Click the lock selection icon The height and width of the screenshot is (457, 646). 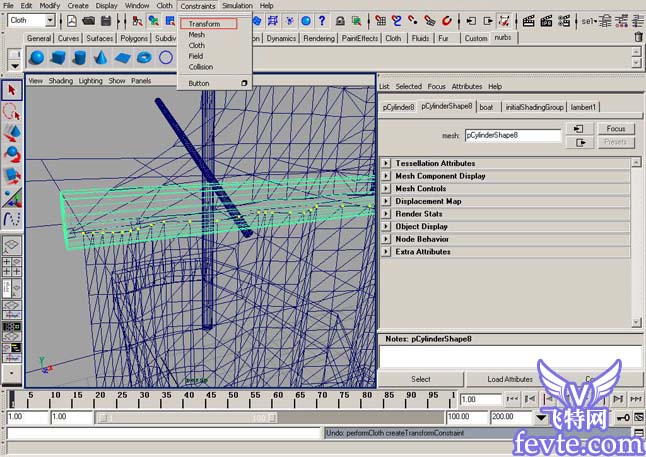[x=340, y=21]
